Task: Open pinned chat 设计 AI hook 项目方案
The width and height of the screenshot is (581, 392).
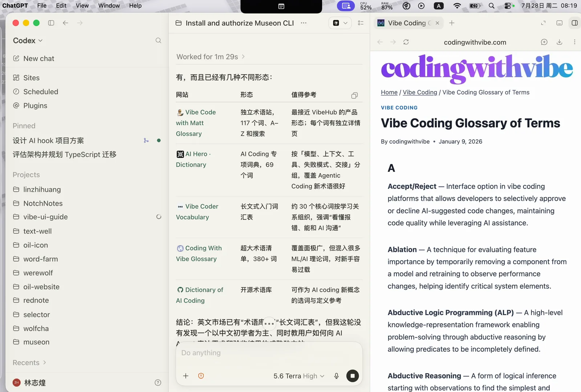Action: pyautogui.click(x=48, y=140)
